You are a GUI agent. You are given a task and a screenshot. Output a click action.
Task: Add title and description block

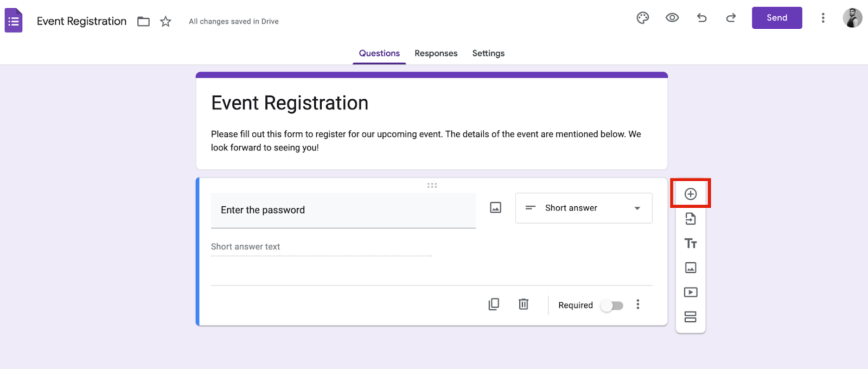(691, 243)
